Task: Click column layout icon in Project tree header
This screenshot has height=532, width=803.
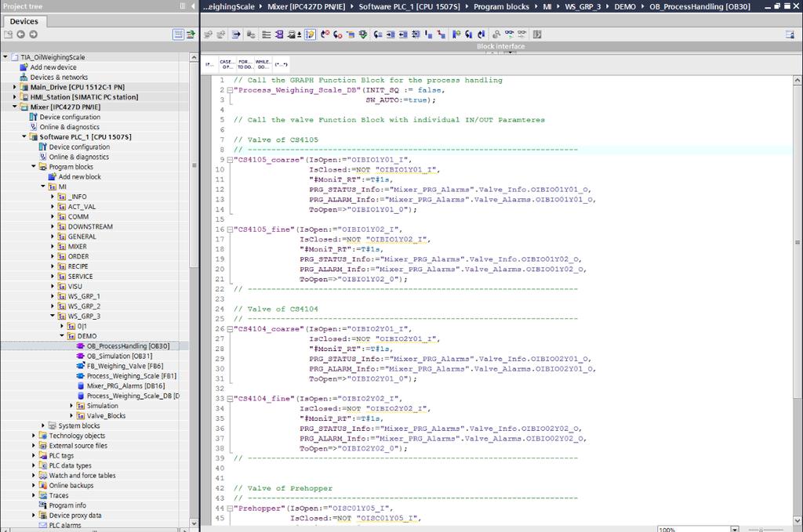Action: point(182,6)
